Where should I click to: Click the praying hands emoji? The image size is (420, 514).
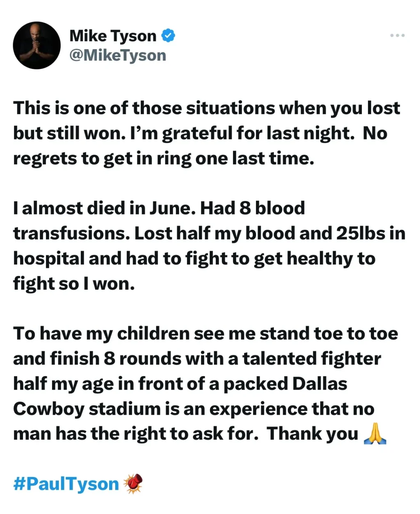tap(375, 434)
